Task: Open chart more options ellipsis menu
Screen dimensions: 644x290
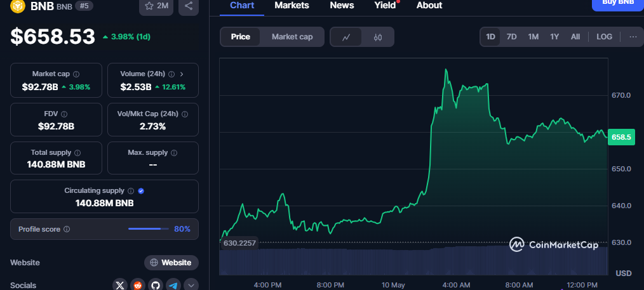Action: point(633,37)
